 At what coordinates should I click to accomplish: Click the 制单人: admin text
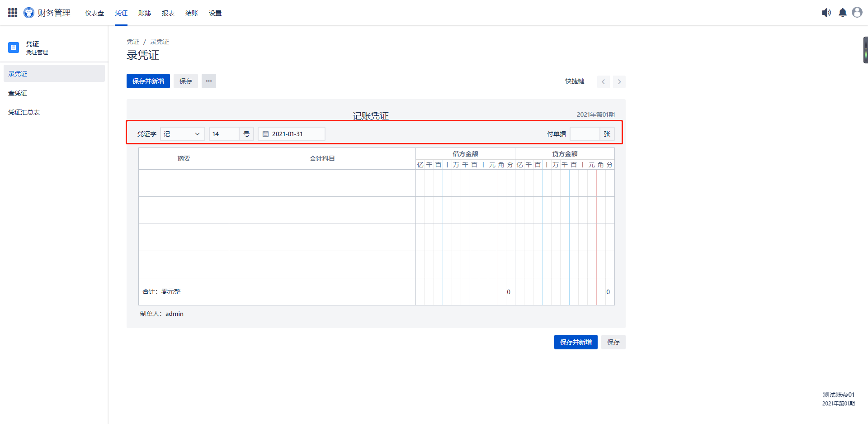point(162,314)
